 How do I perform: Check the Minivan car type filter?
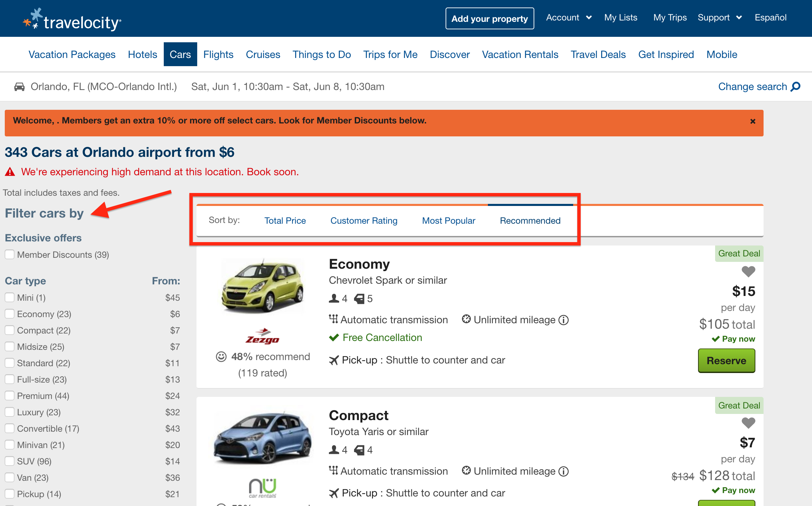[x=10, y=445]
